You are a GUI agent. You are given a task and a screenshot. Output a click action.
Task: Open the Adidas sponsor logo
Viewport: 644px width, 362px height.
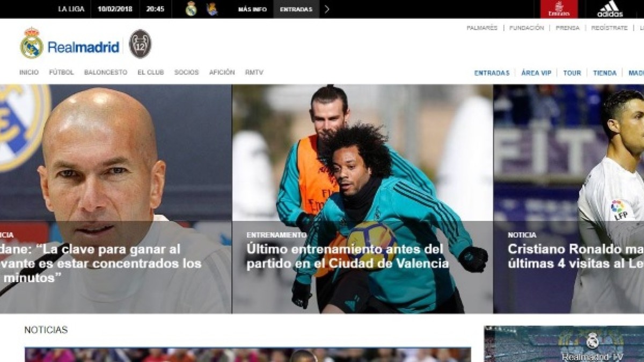click(x=610, y=9)
